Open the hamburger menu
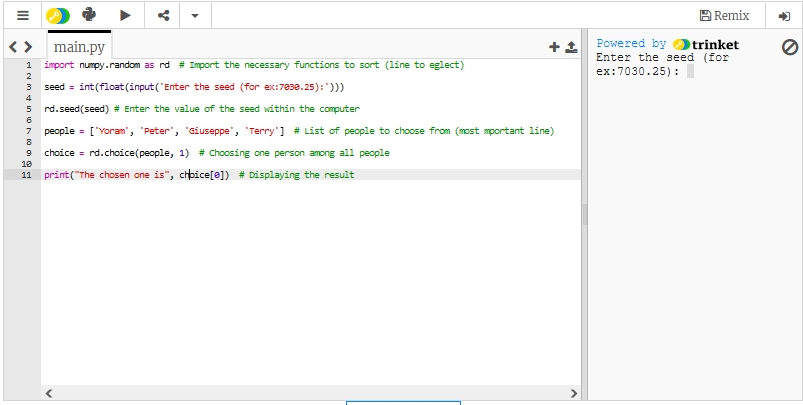This screenshot has height=405, width=803. pos(22,15)
